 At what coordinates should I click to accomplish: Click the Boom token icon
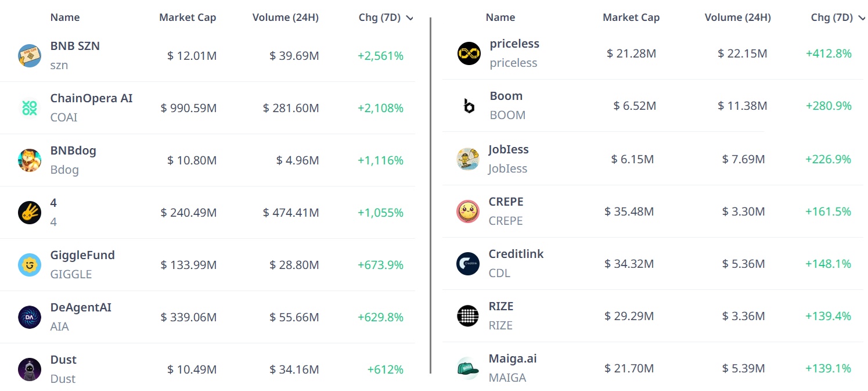point(469,106)
